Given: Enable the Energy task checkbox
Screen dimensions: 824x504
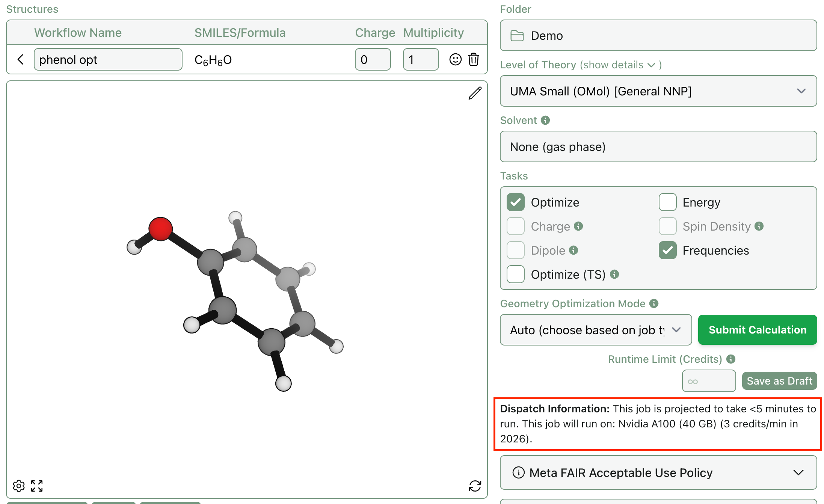Looking at the screenshot, I should click(667, 202).
